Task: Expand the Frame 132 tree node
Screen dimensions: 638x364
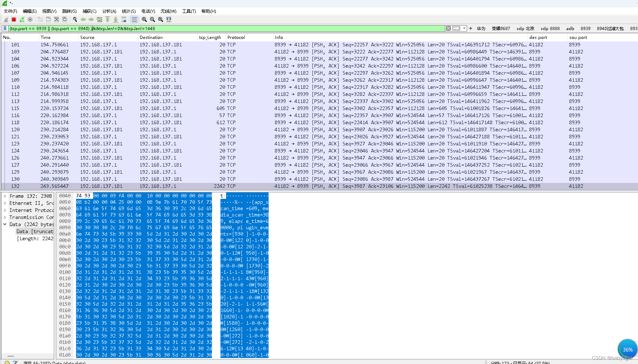Action: point(5,196)
